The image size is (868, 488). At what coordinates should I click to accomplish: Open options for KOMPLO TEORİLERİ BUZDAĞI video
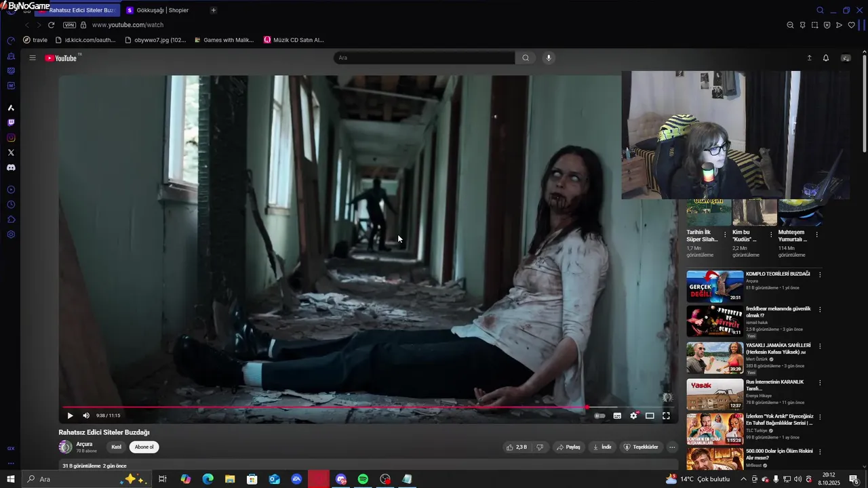coord(820,274)
